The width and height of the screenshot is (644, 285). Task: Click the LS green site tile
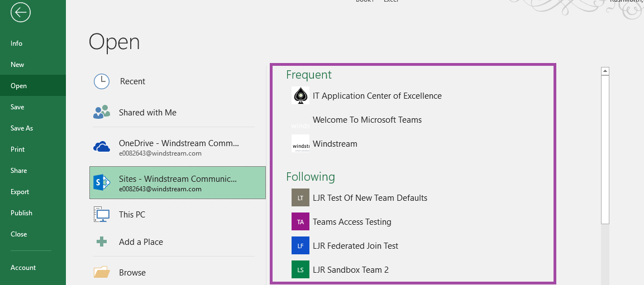[300, 270]
